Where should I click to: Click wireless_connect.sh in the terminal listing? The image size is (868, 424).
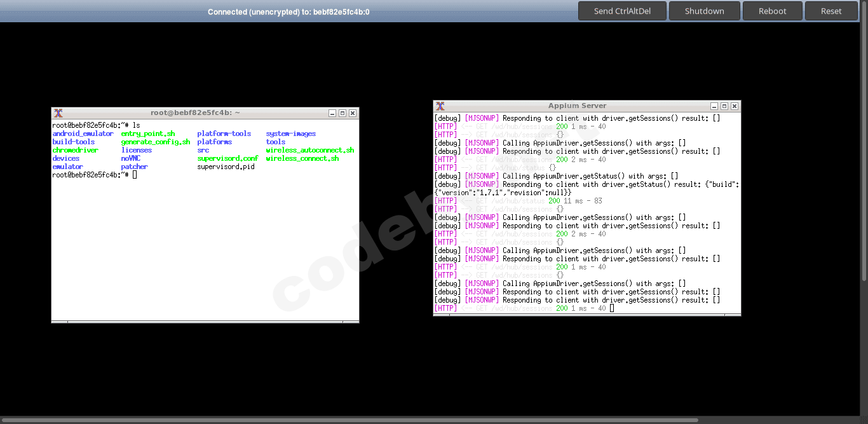(302, 158)
